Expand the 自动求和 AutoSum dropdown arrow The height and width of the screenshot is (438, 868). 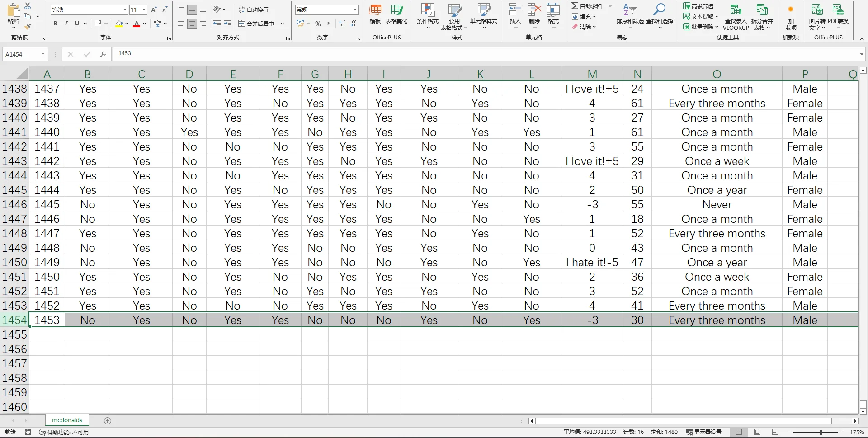(x=610, y=6)
